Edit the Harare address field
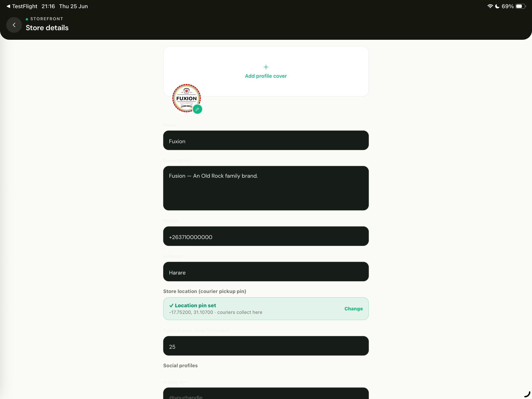 (x=266, y=271)
